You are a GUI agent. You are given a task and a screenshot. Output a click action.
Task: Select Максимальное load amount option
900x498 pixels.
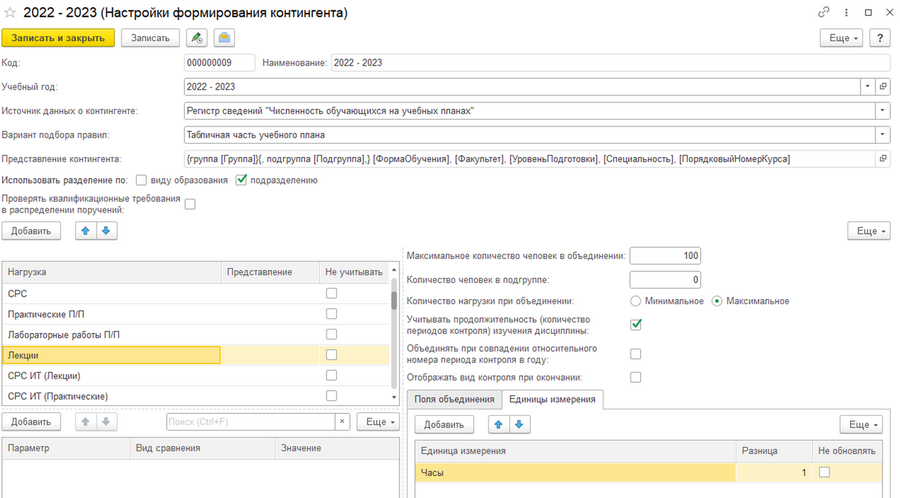717,301
